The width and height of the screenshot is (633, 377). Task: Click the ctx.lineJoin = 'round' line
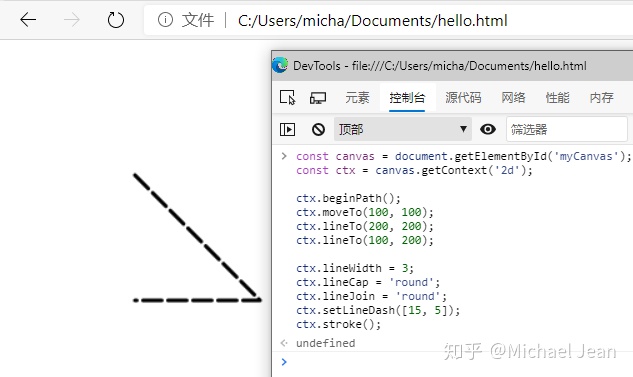click(x=371, y=296)
